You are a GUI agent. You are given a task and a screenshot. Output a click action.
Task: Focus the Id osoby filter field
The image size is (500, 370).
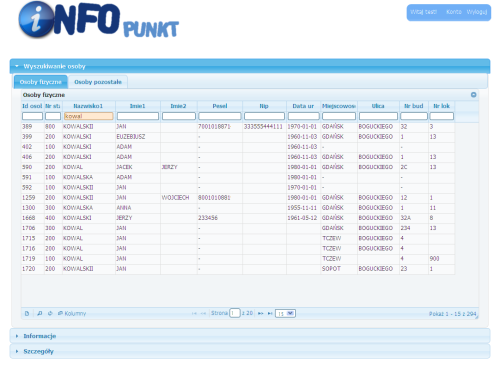tap(32, 116)
